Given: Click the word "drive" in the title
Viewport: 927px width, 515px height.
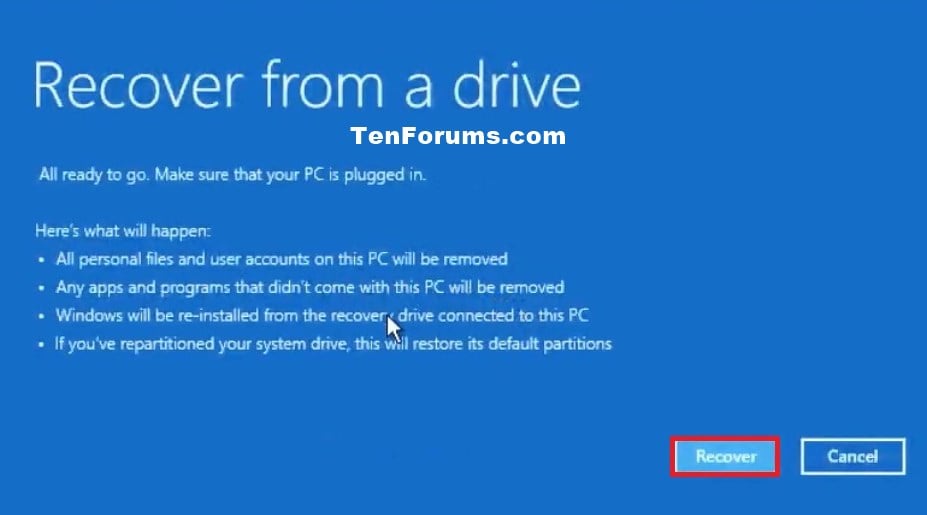Looking at the screenshot, I should tap(517, 85).
